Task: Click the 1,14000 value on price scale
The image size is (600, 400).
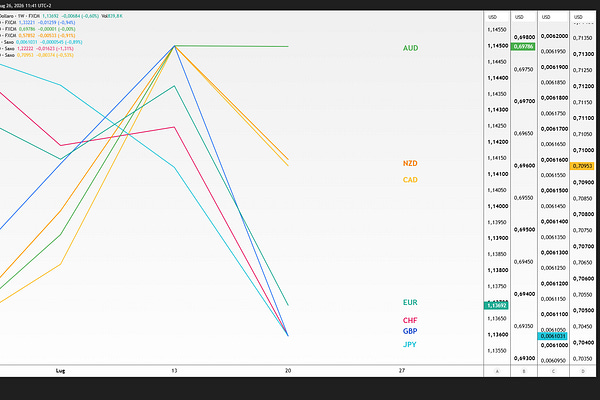Action: point(497,206)
